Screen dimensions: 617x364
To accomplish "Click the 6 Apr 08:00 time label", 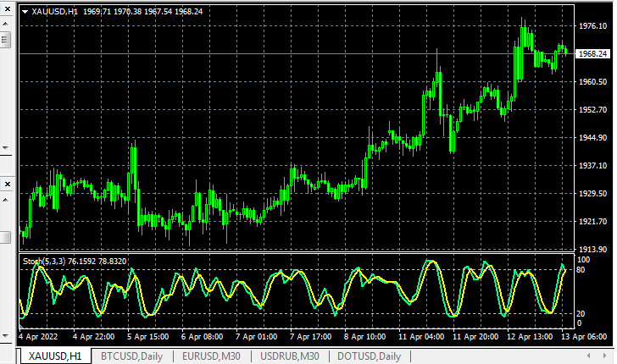I will (203, 337).
